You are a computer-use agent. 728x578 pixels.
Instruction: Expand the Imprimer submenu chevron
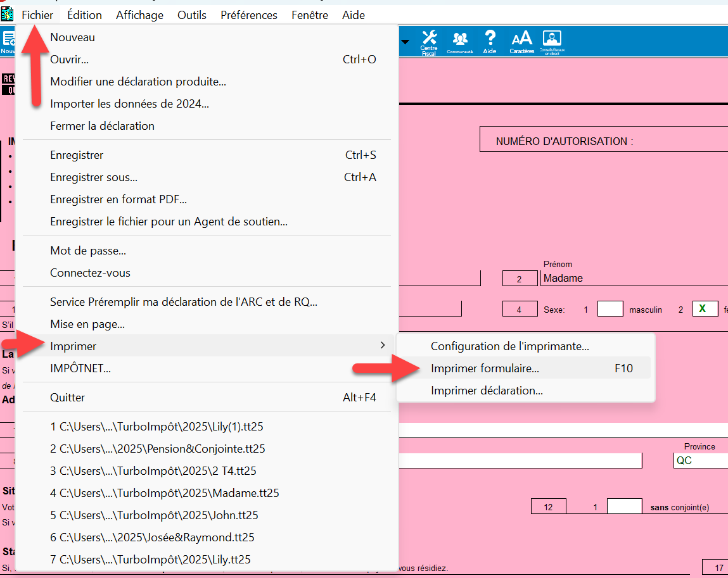coord(382,346)
